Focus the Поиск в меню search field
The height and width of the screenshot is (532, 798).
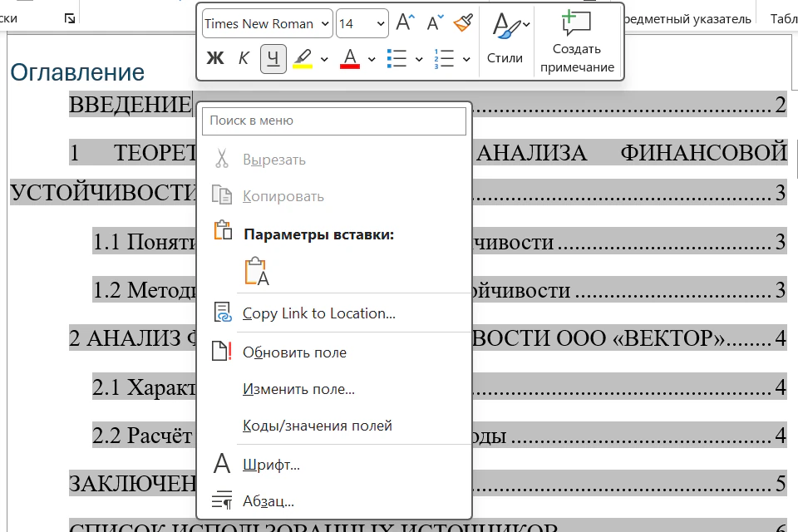[x=334, y=121]
